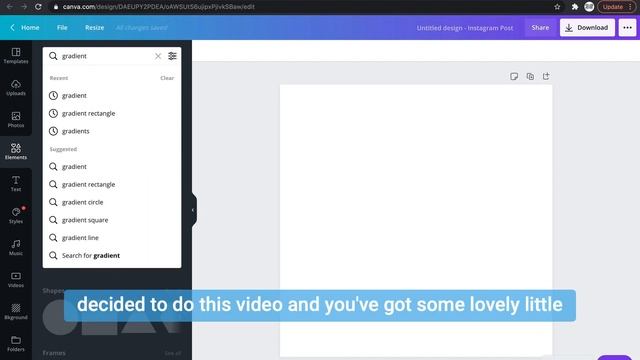Go forward in browser history
The height and width of the screenshot is (360, 640).
24,7
